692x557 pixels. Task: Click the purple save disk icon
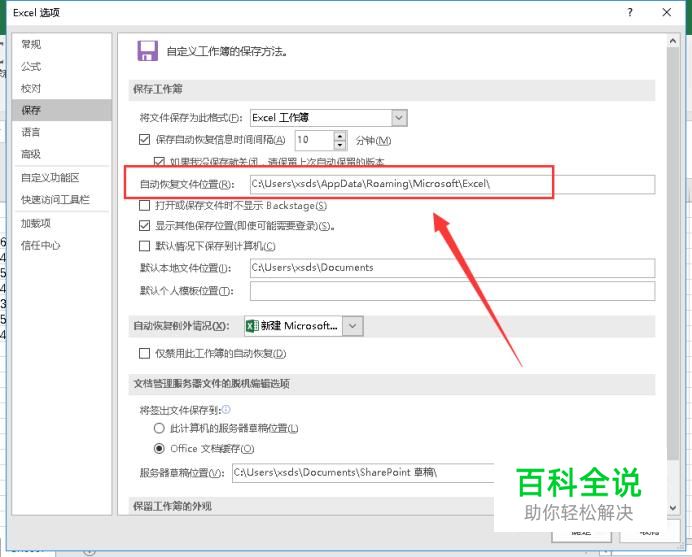click(147, 51)
